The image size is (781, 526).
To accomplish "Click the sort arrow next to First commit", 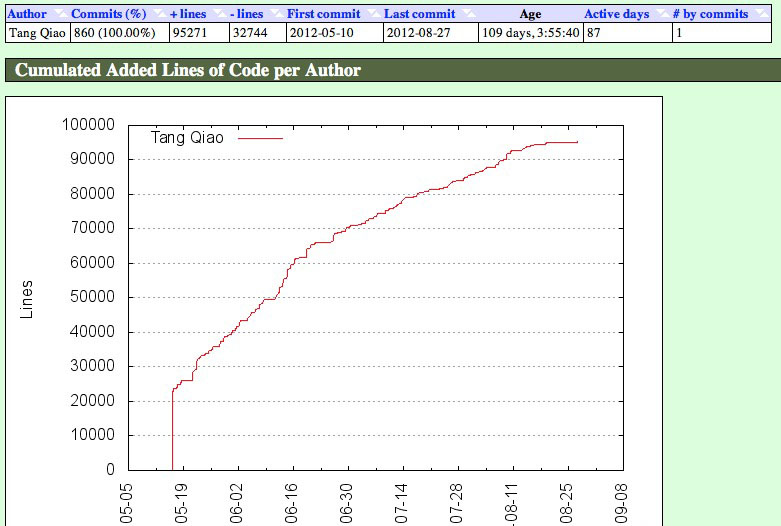I will (372, 14).
